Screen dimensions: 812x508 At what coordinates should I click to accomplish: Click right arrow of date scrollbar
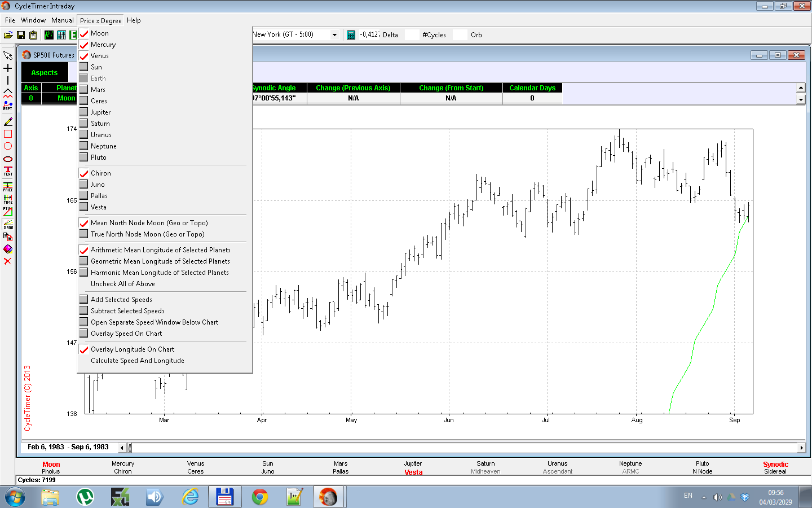801,448
